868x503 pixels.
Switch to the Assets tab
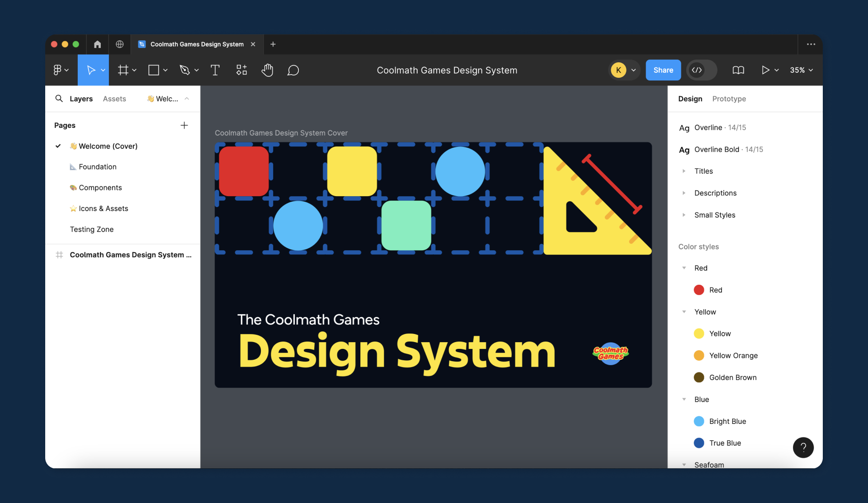point(114,99)
